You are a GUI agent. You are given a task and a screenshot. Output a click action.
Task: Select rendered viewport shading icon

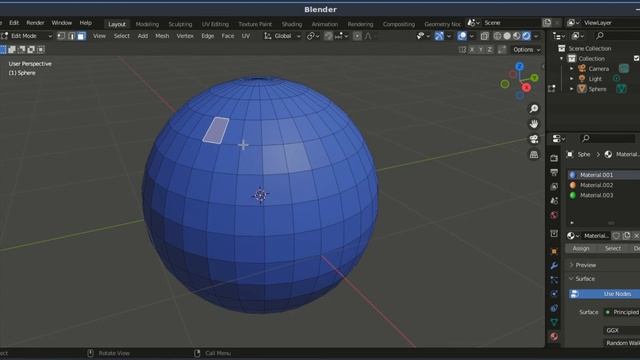(527, 36)
